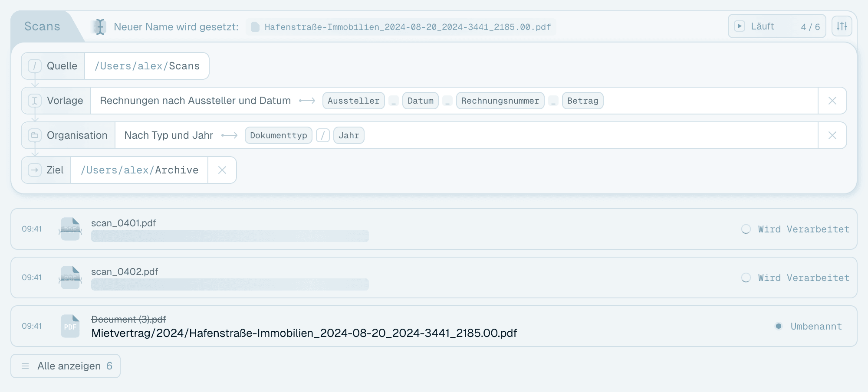Select the Organisation label
This screenshot has height=392, width=868.
(77, 135)
